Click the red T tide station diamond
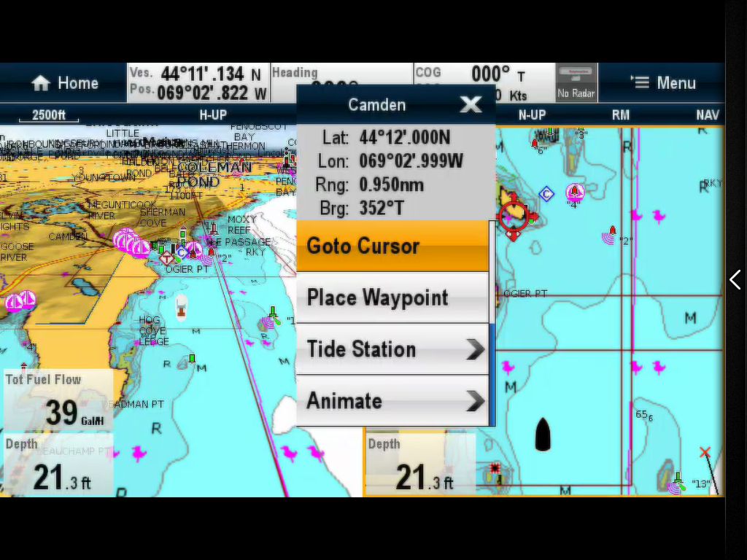This screenshot has width=747, height=560. pos(166,257)
